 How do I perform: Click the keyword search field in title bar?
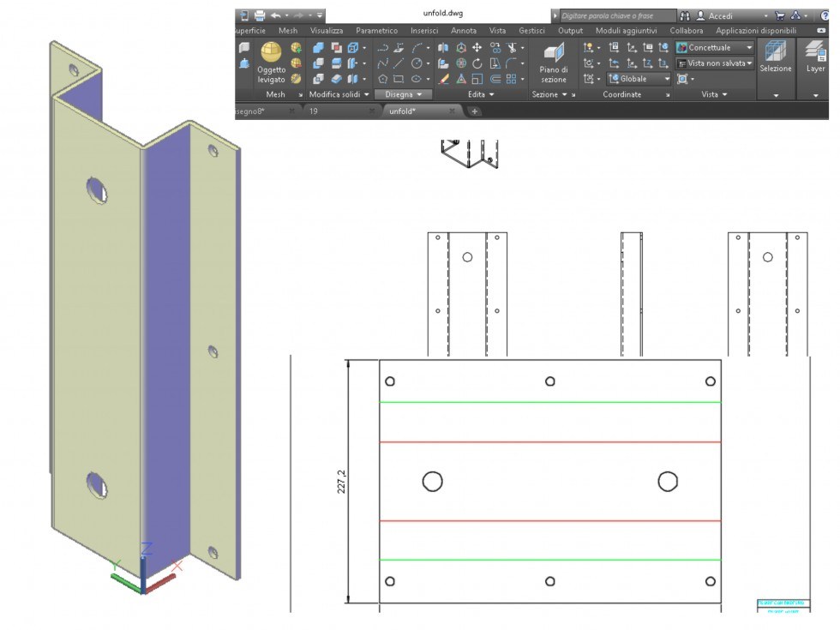(x=617, y=15)
